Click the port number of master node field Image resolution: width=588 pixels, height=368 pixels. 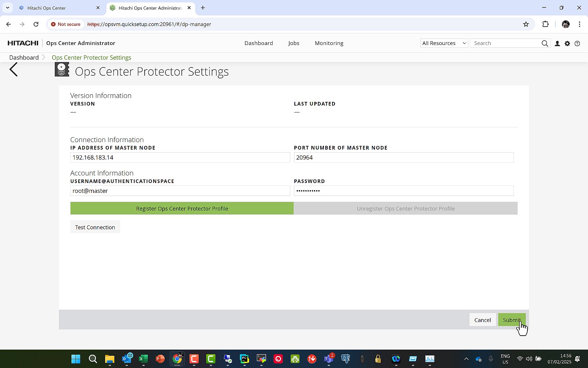404,157
